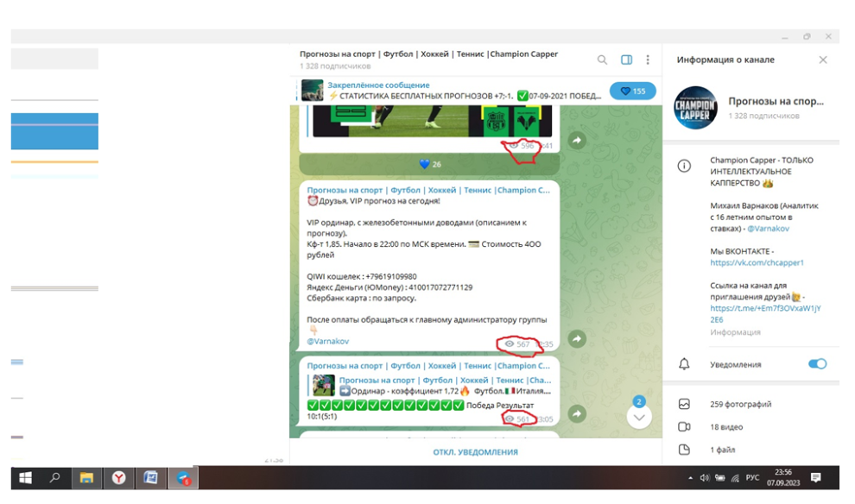Open search in the channel header
The height and width of the screenshot is (504, 855).
click(x=602, y=60)
